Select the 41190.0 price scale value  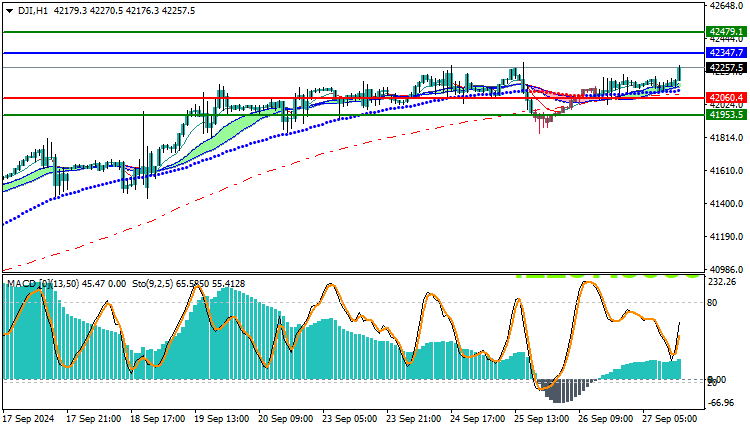(726, 237)
